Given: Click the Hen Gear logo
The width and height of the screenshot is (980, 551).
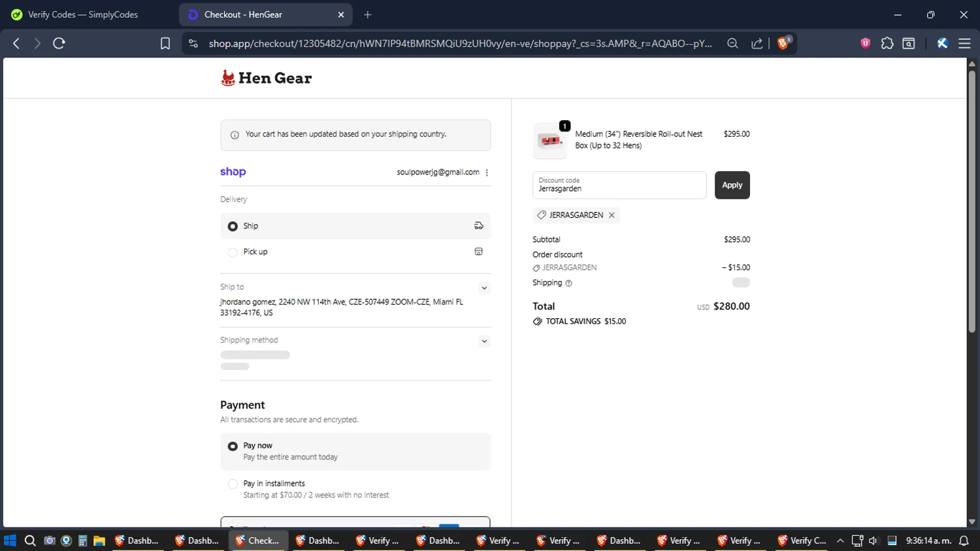Looking at the screenshot, I should [267, 78].
